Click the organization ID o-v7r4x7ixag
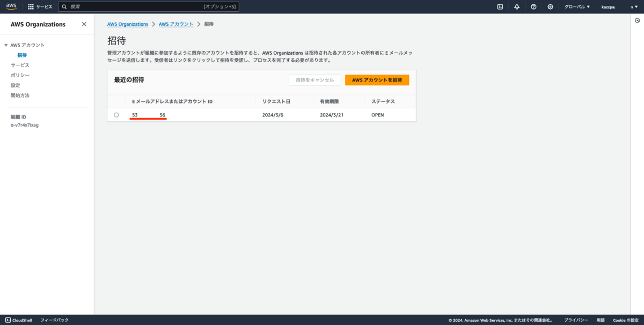Screen dimensions: 644x325 point(25,125)
